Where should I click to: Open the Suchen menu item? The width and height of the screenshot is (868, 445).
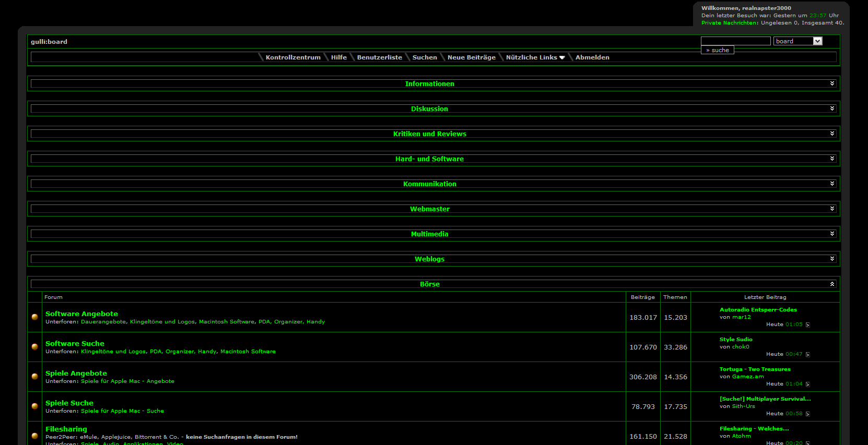(x=425, y=57)
